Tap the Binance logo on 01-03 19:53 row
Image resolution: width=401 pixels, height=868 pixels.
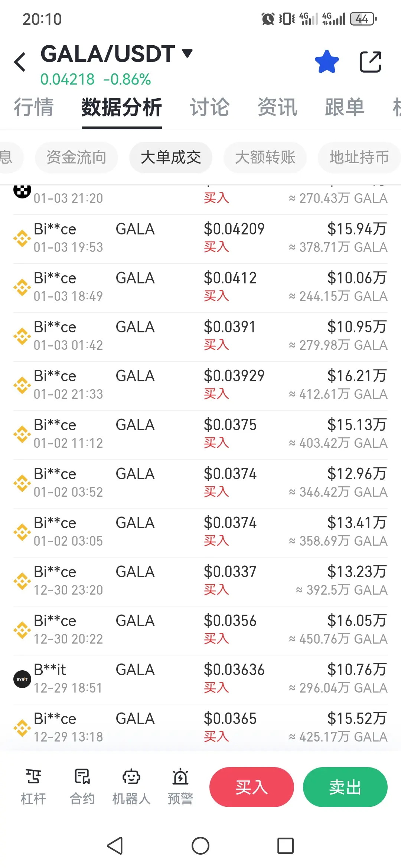pyautogui.click(x=22, y=239)
